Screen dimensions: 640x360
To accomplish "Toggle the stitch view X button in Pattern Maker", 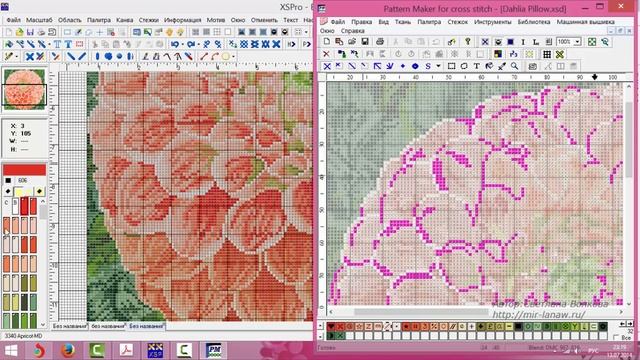I will click(485, 42).
